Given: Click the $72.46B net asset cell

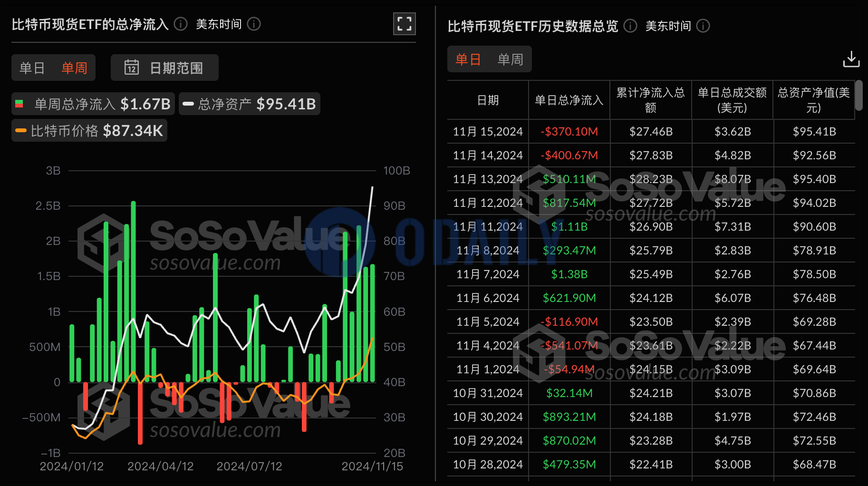Looking at the screenshot, I should pyautogui.click(x=814, y=417).
